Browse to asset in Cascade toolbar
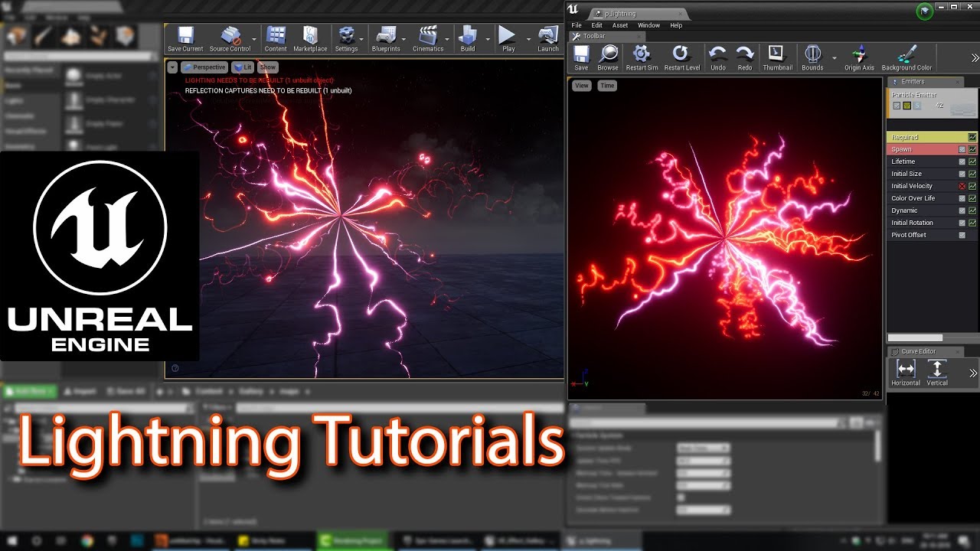 tap(608, 57)
